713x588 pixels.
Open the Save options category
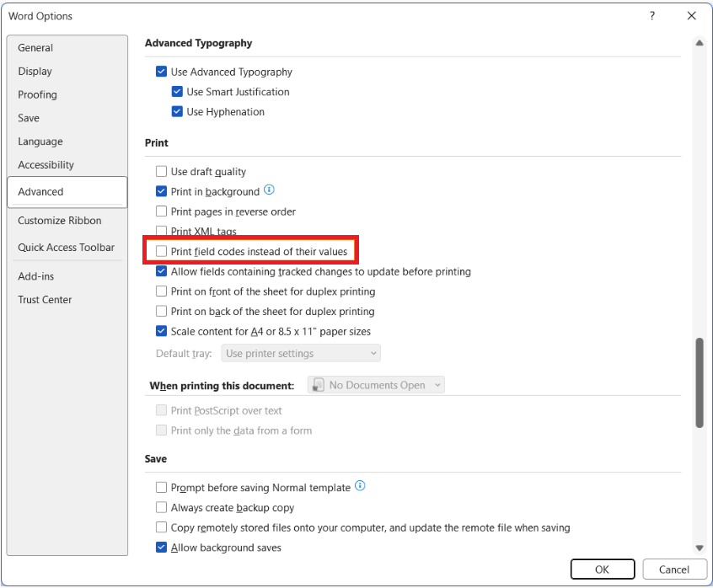tap(67, 118)
